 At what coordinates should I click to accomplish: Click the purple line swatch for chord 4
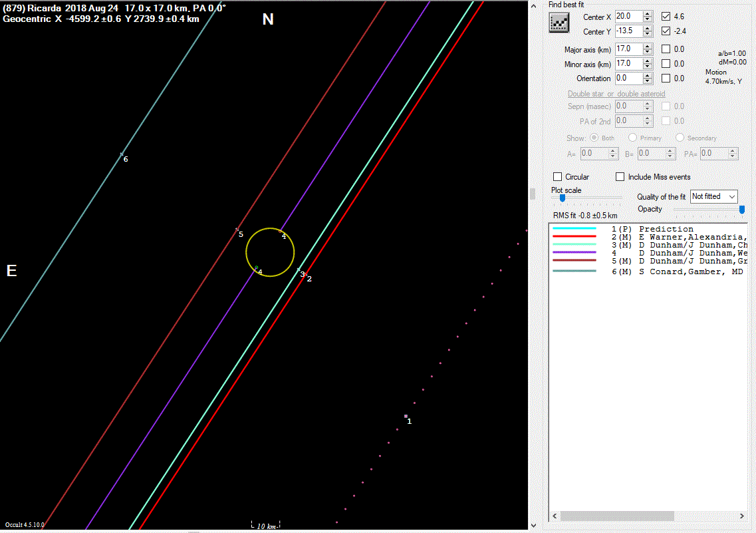(574, 252)
